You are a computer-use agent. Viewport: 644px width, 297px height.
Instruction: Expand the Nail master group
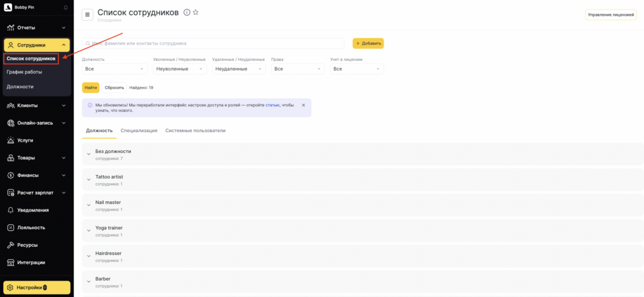click(89, 206)
